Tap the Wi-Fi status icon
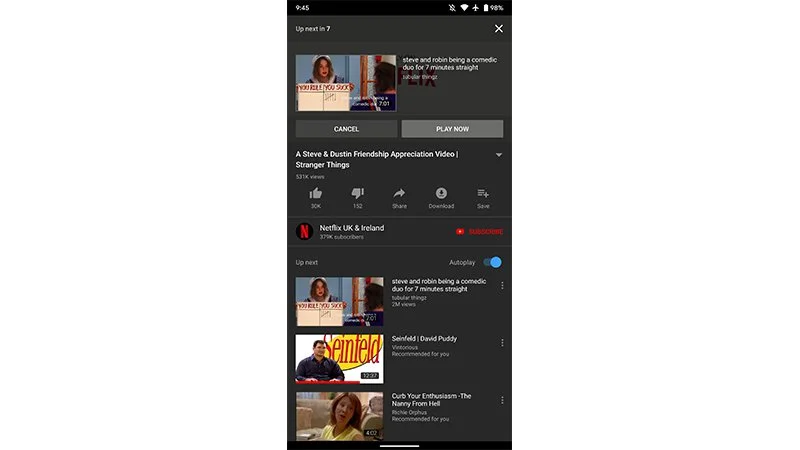800x450 pixels. (x=464, y=8)
